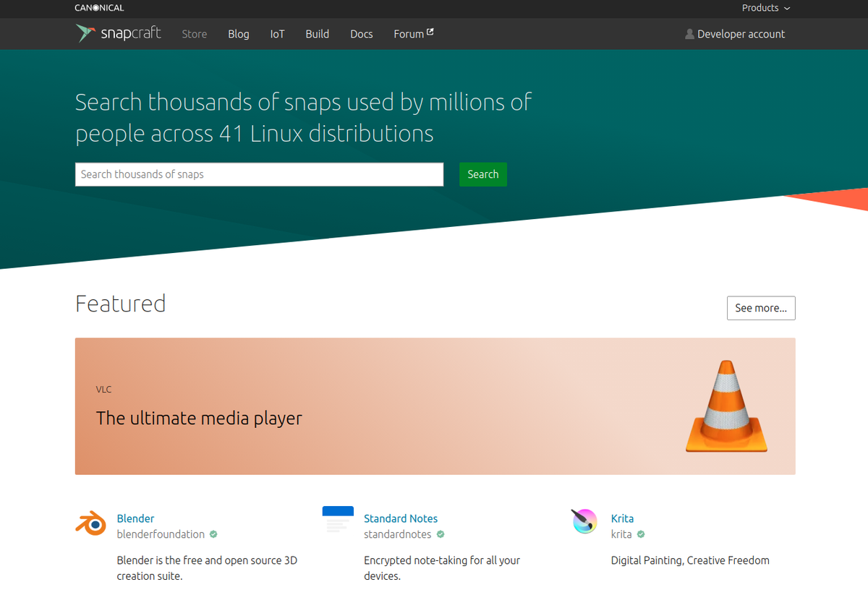Viewport: 868px width, 600px height.
Task: Click the blenderfoundation publisher name
Action: click(161, 534)
